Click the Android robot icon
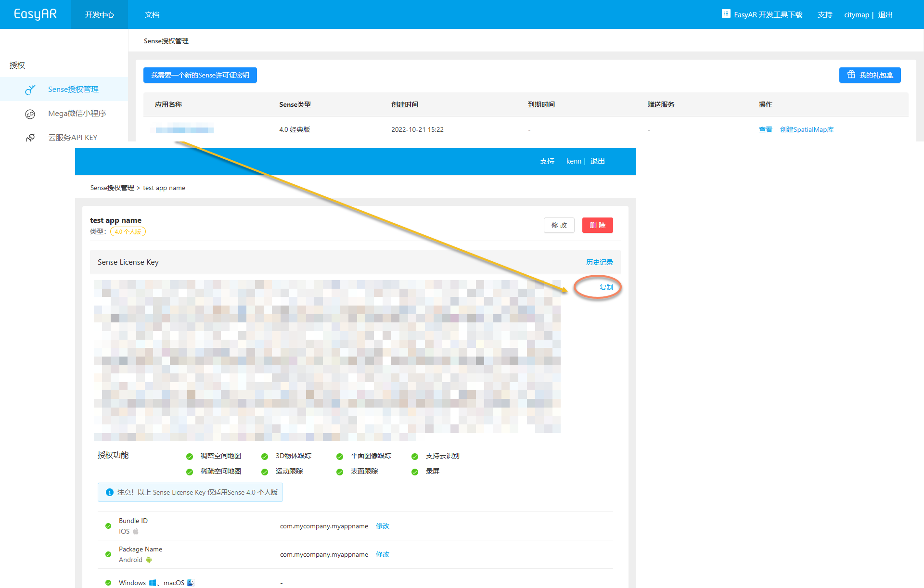924x588 pixels. 149,560
